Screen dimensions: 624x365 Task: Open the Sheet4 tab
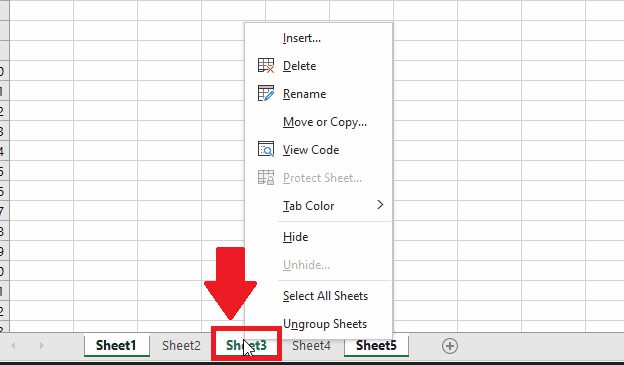click(x=311, y=345)
